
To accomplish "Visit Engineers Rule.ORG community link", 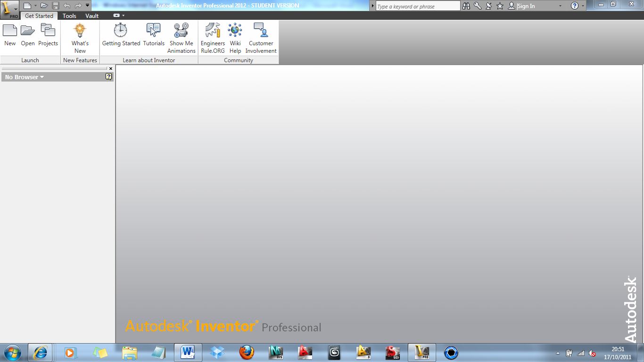I will click(213, 38).
